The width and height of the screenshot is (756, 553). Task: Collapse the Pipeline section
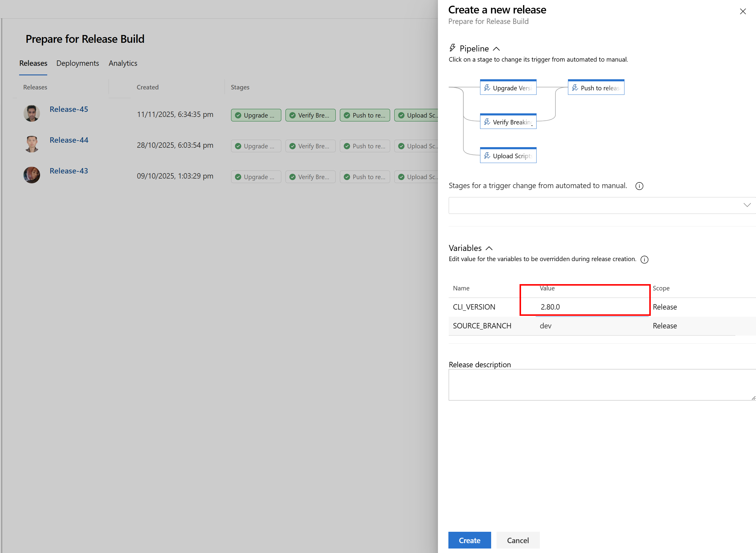click(497, 49)
